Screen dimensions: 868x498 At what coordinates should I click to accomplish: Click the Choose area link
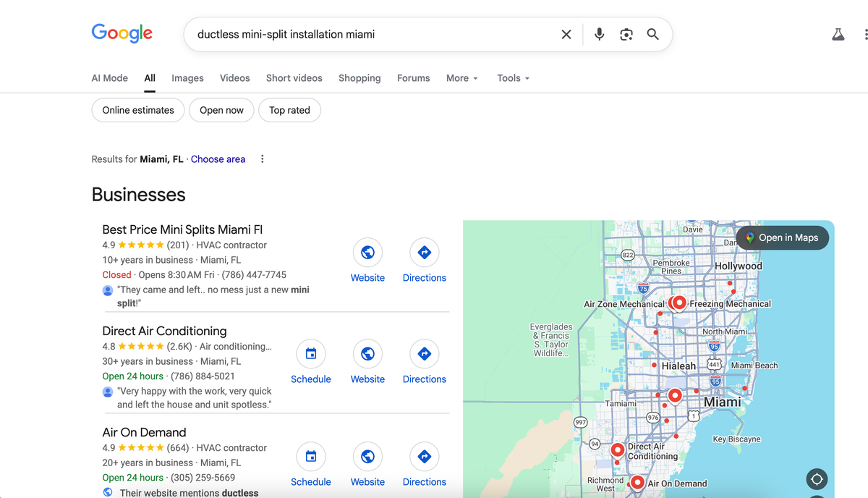click(218, 159)
